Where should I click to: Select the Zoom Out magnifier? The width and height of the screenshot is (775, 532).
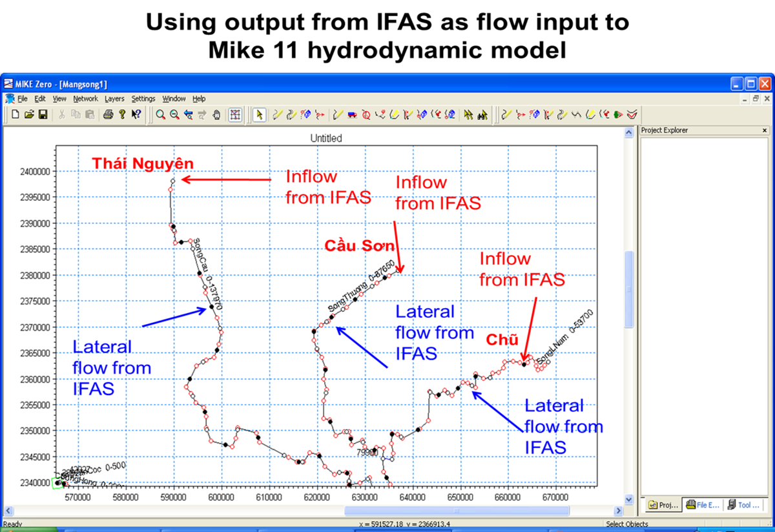coord(174,114)
